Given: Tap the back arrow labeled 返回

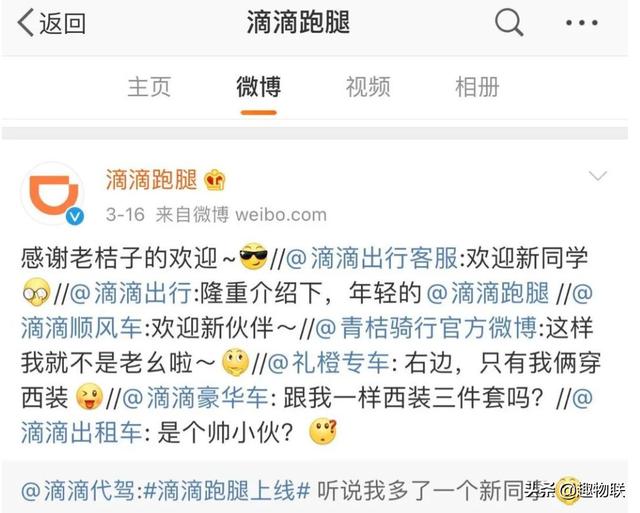Looking at the screenshot, I should point(52,23).
